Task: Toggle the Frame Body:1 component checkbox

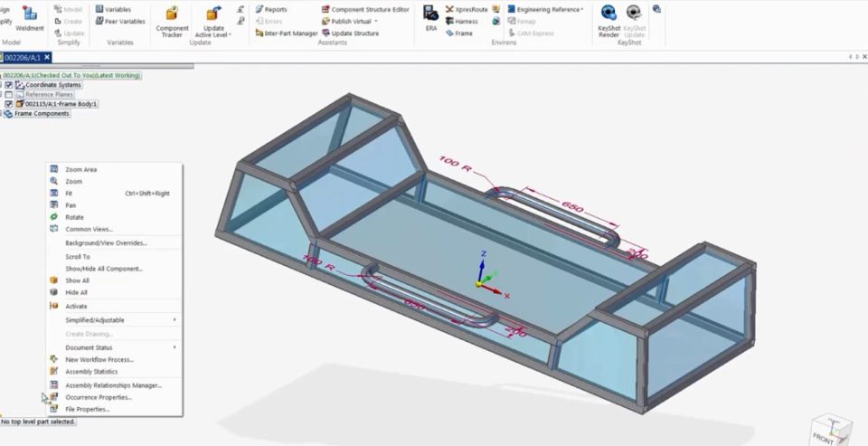Action: pyautogui.click(x=9, y=104)
